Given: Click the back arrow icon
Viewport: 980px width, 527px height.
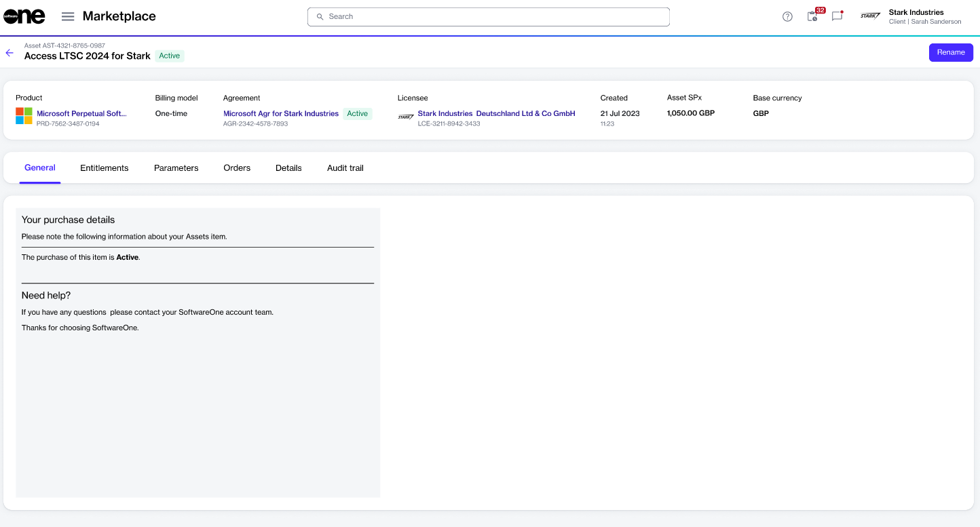Looking at the screenshot, I should pos(10,53).
